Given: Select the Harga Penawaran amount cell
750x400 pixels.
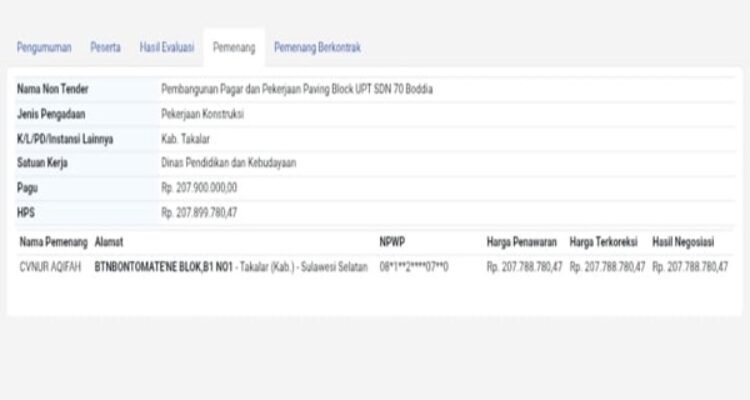Looking at the screenshot, I should click(525, 267).
